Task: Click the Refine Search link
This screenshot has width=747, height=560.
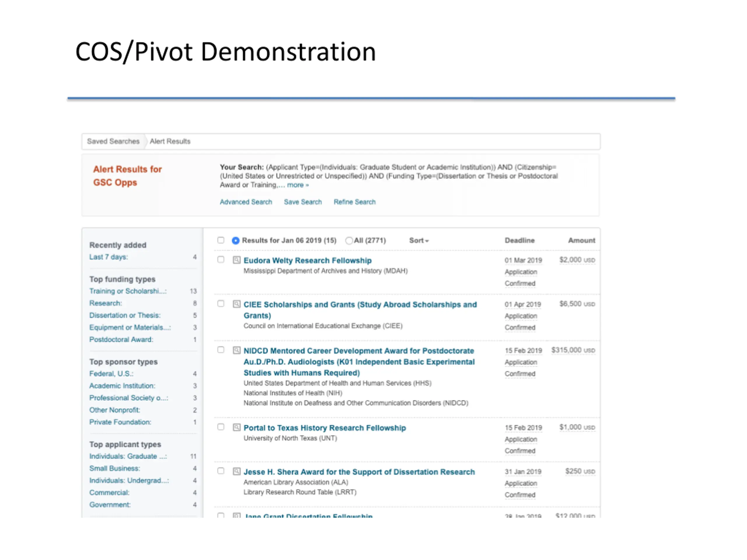Action: [355, 202]
